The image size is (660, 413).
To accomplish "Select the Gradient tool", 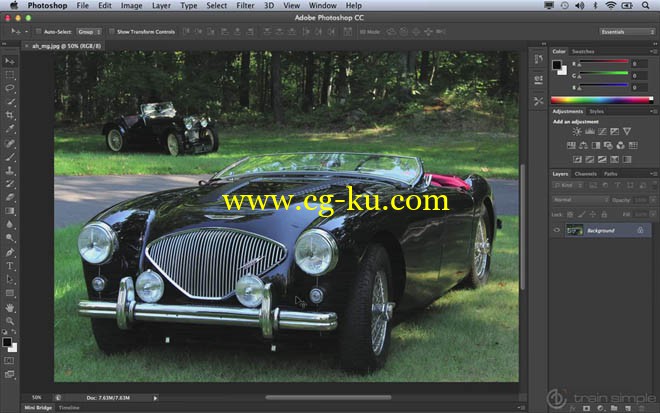I will tap(10, 211).
